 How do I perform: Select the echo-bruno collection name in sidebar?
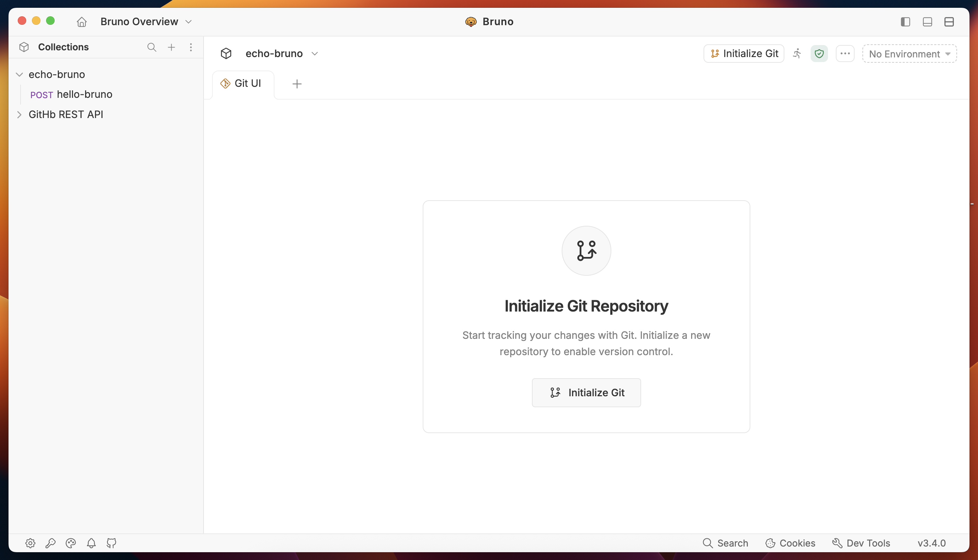click(x=56, y=74)
